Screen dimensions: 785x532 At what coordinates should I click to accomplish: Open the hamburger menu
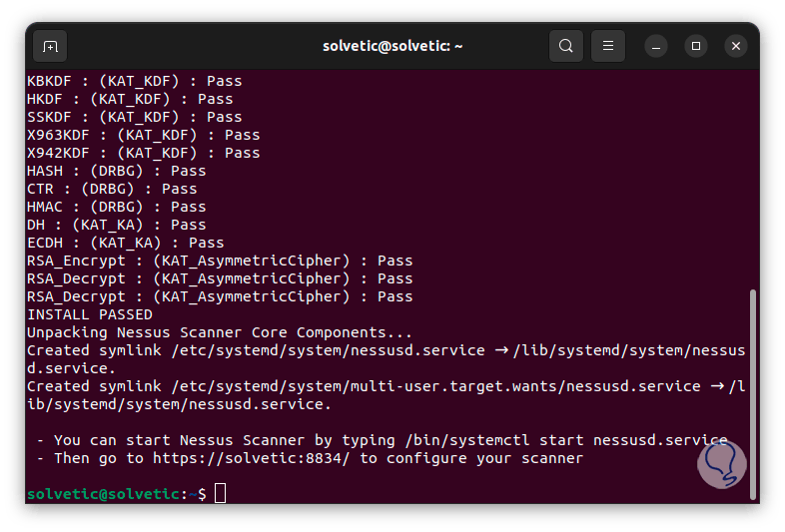point(608,46)
